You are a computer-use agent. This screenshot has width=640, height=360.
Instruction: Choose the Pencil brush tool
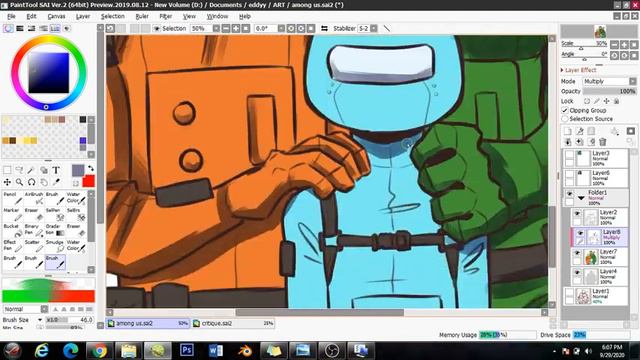coord(13,198)
